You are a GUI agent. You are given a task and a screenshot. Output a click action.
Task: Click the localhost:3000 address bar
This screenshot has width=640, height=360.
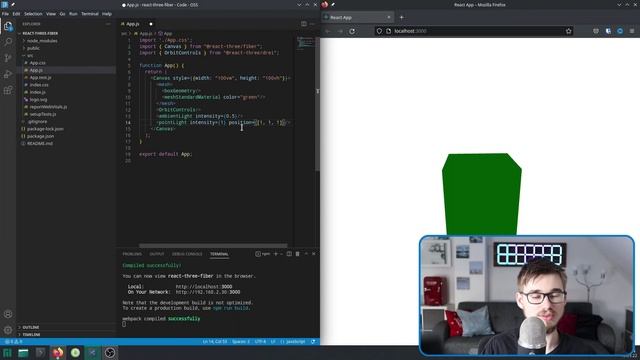coord(473,31)
